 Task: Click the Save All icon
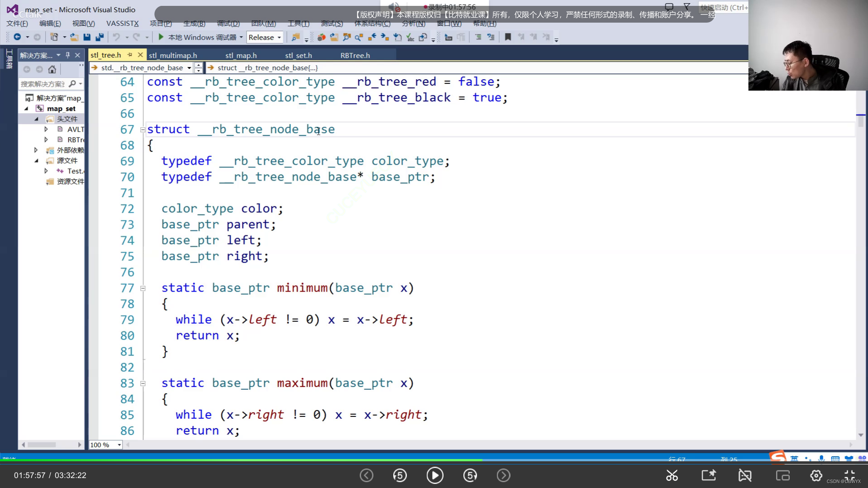[x=100, y=37]
